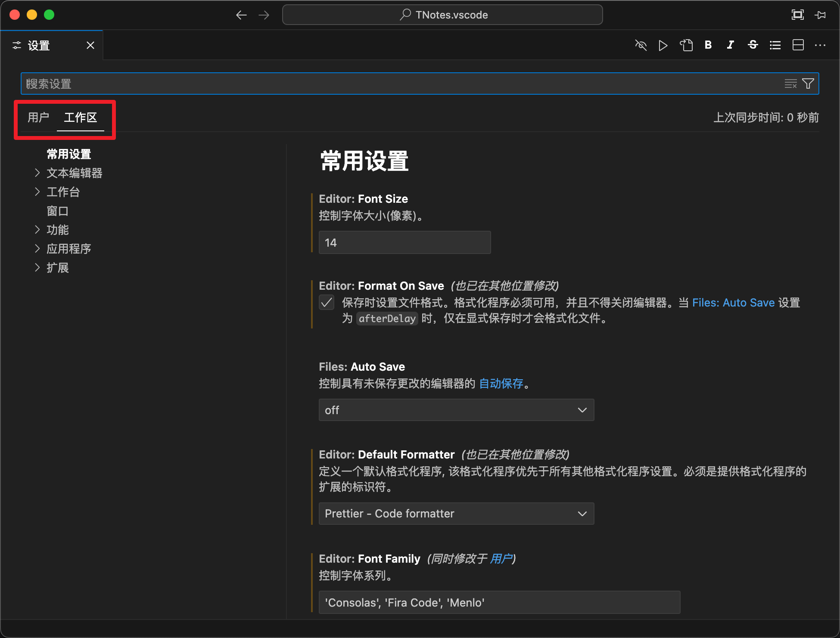Viewport: 840px width, 638px height.
Task: Follow the Files: Auto Save link
Action: 733,303
